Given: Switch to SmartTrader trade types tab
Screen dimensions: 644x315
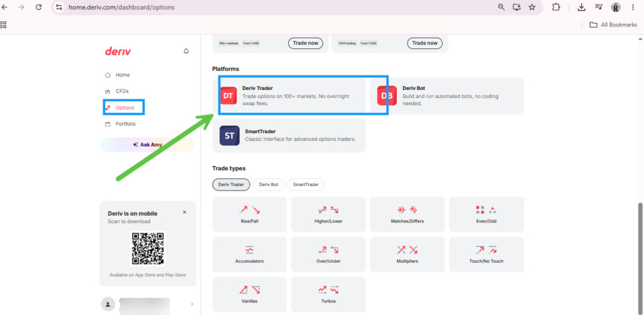Looking at the screenshot, I should [306, 185].
